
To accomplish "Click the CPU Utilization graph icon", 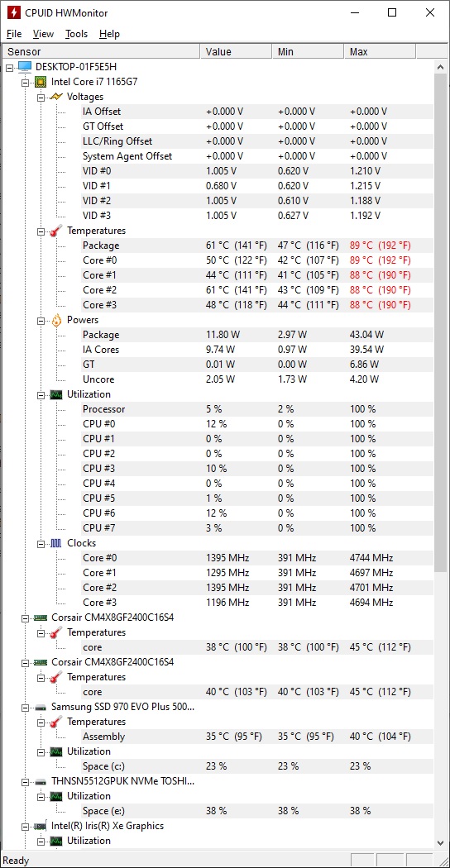I will [56, 394].
